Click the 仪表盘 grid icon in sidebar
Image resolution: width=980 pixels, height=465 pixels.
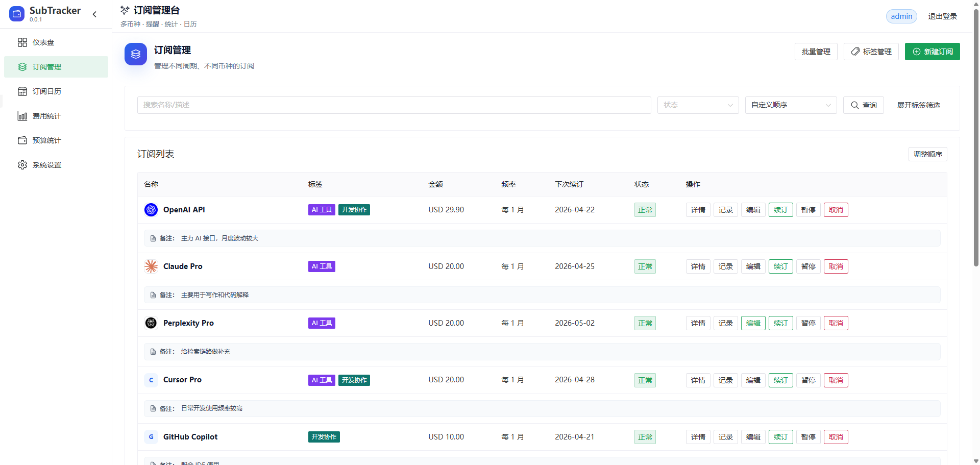click(x=22, y=42)
